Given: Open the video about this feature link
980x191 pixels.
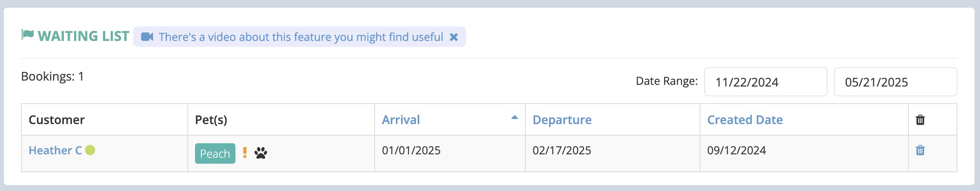Looking at the screenshot, I should (301, 37).
